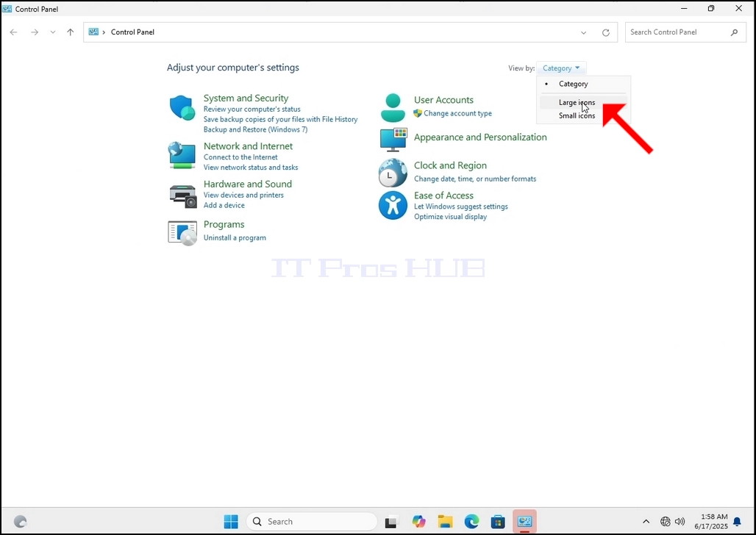Open notifications bell in the taskbar
This screenshot has height=535, width=756.
point(737,522)
